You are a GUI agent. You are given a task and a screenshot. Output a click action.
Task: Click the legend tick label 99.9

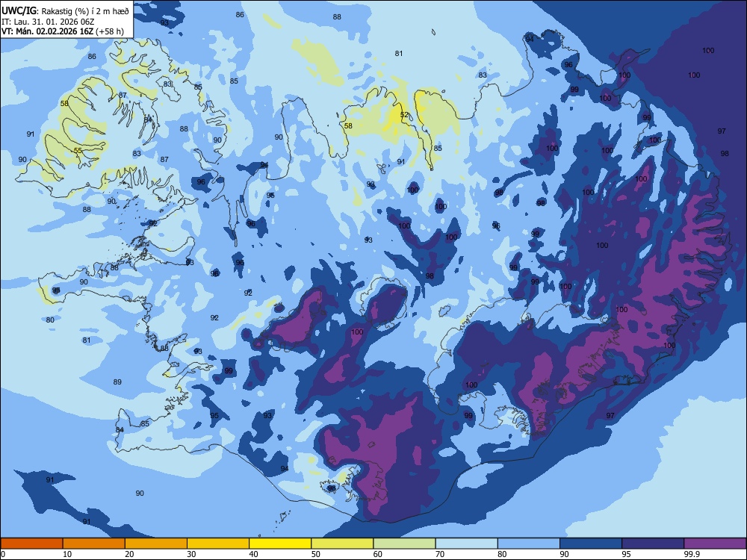click(692, 554)
